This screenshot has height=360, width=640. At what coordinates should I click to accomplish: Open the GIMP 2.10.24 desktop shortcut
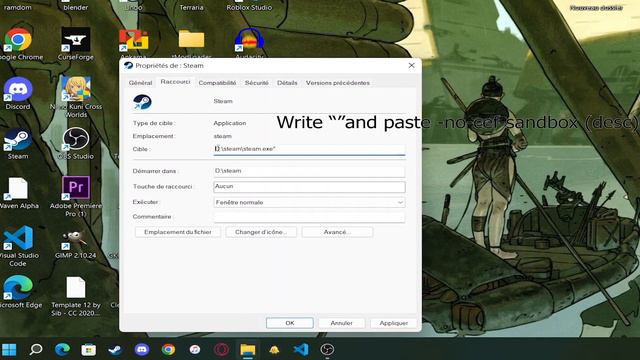coord(76,243)
